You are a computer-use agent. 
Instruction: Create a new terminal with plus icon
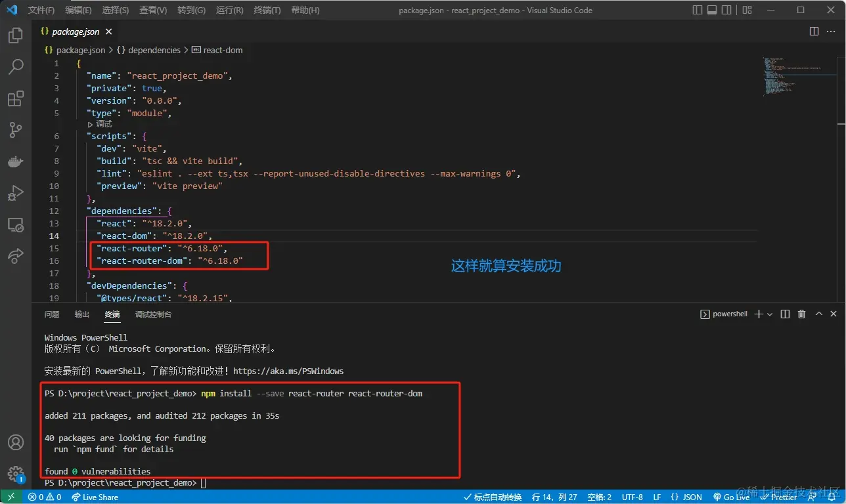pyautogui.click(x=759, y=314)
